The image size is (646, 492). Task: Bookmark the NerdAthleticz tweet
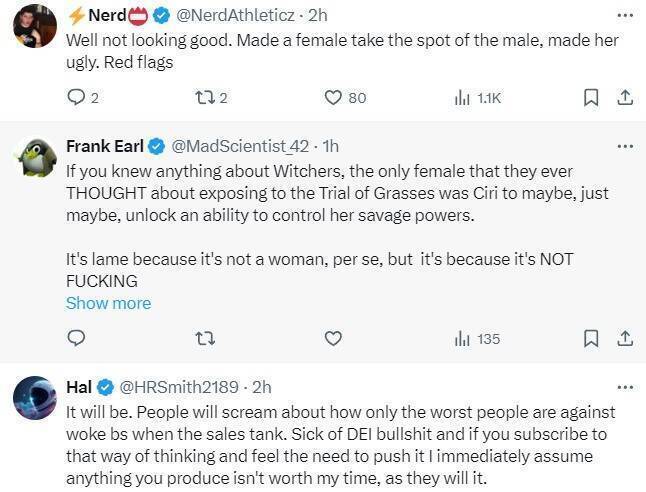(x=591, y=97)
